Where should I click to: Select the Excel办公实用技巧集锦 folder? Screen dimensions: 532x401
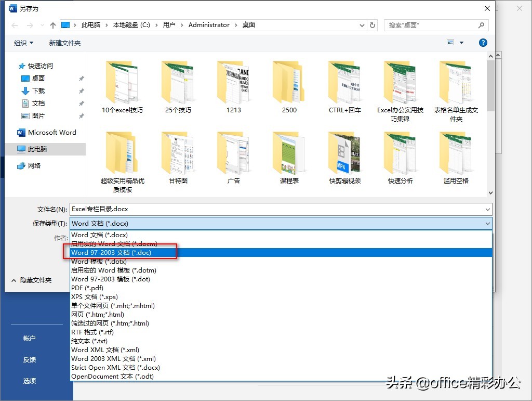(x=401, y=91)
